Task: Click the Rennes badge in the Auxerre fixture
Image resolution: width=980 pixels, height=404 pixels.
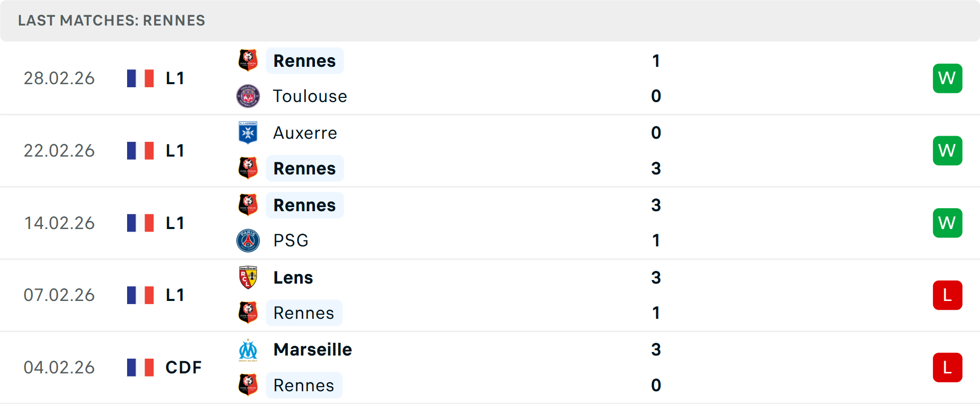Action: click(248, 168)
